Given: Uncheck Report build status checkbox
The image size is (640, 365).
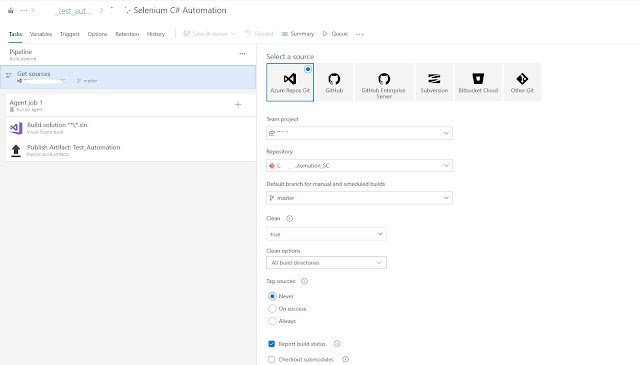Looking at the screenshot, I should (x=271, y=344).
